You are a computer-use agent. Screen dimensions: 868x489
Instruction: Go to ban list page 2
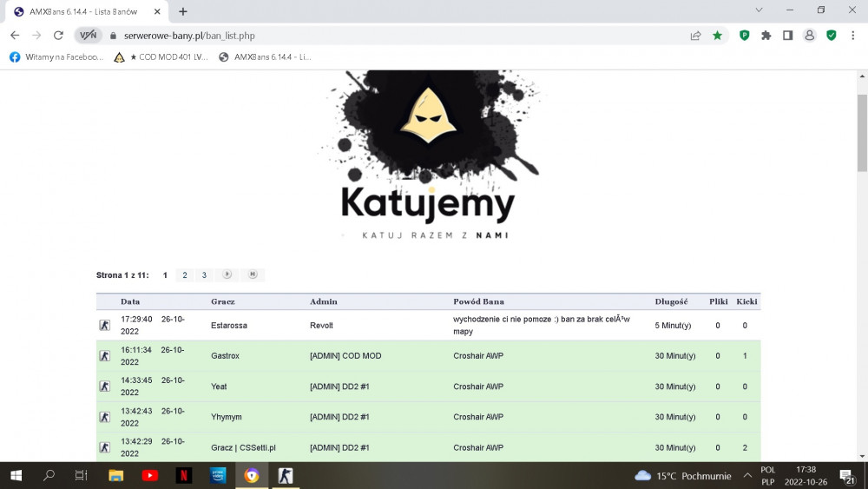pos(185,275)
